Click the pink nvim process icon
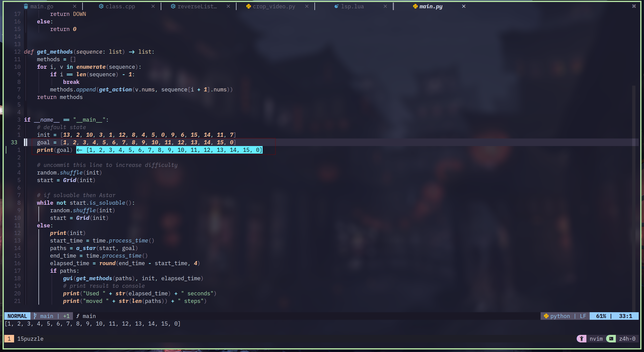Viewport: 644px width, 352px height. 582,339
